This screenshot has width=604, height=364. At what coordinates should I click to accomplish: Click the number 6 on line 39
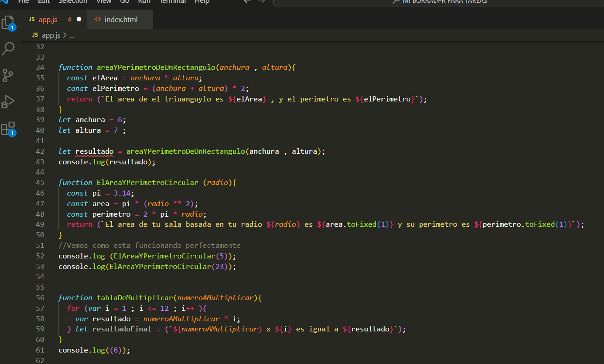point(120,120)
